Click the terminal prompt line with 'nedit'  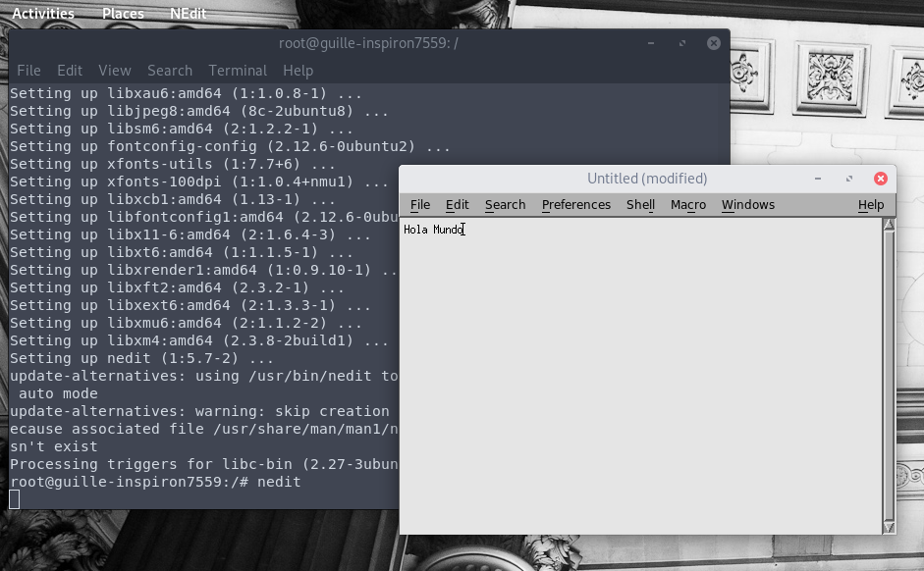tap(155, 482)
